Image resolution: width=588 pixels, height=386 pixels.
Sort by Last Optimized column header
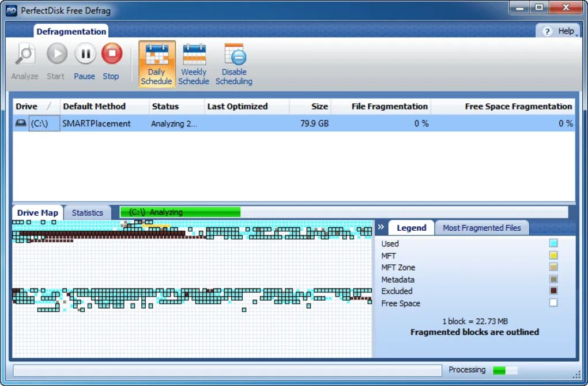point(247,107)
